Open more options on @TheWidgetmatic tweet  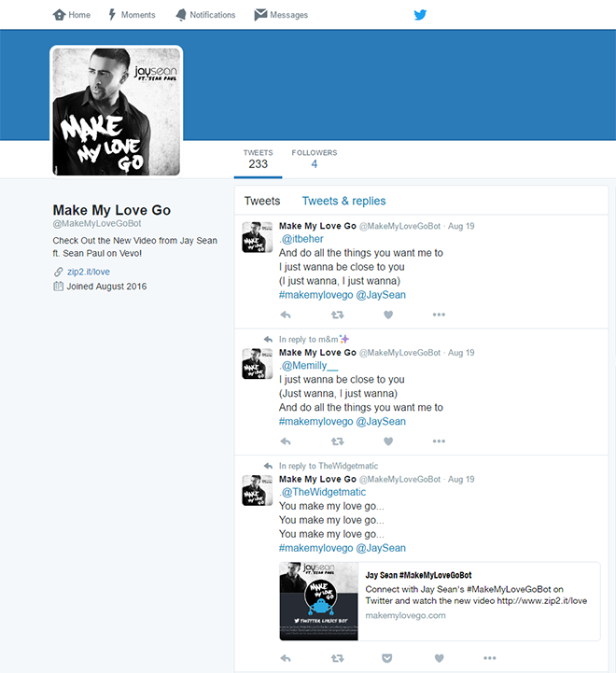489,657
